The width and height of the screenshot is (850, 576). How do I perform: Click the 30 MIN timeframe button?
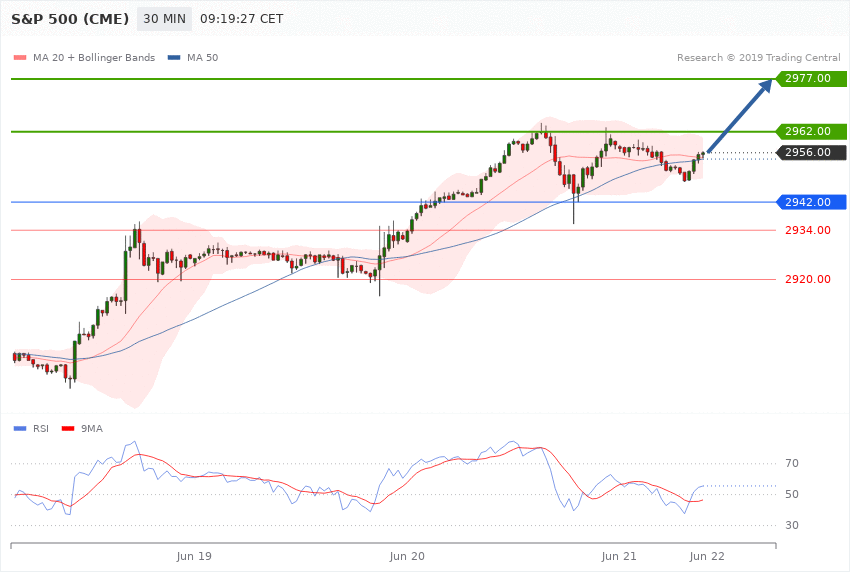click(x=164, y=19)
